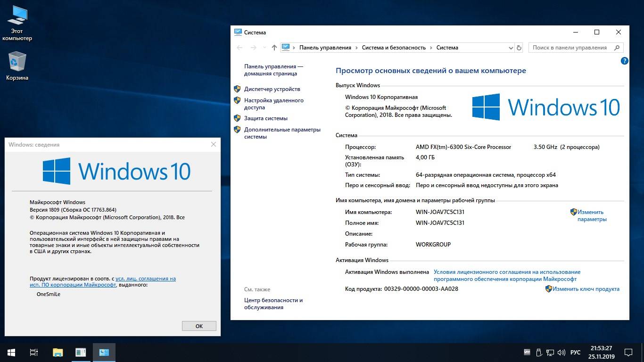Image resolution: width=644 pixels, height=362 pixels.
Task: Open Панель управления — домашняя страница link
Action: click(273, 70)
